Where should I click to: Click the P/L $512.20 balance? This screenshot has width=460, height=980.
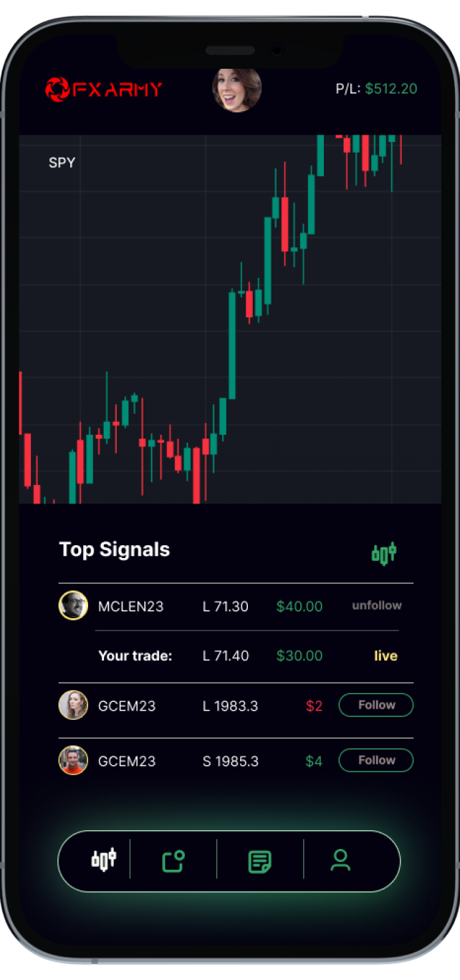[x=376, y=89]
